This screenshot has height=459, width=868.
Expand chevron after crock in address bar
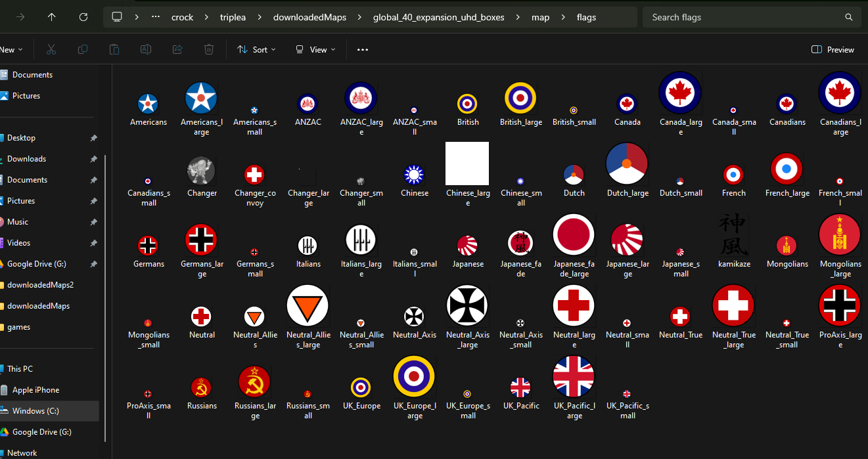(206, 17)
